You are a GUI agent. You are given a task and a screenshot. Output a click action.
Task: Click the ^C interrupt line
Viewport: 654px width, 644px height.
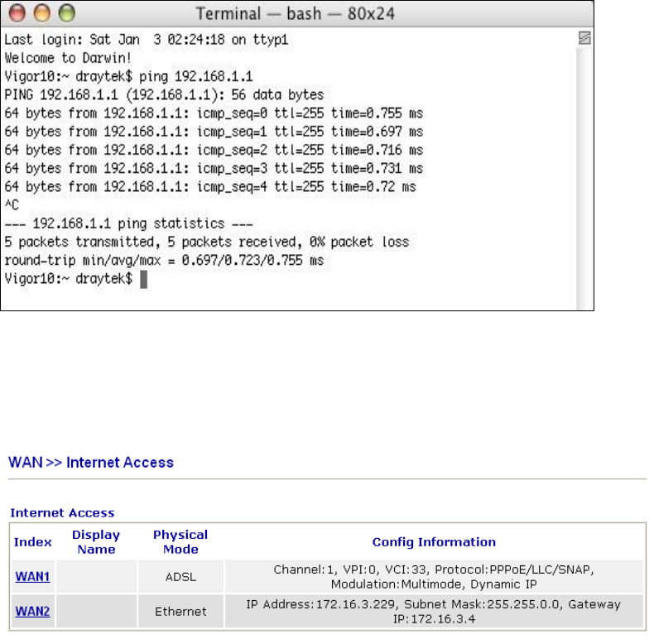(12, 205)
